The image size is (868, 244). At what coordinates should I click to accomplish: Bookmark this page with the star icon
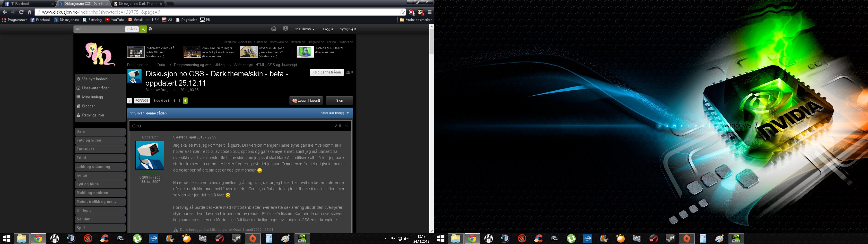(x=402, y=12)
